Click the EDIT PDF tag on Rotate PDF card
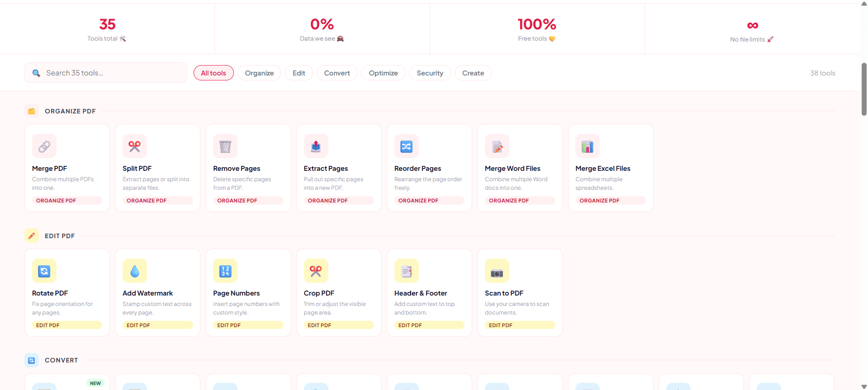 coord(67,325)
